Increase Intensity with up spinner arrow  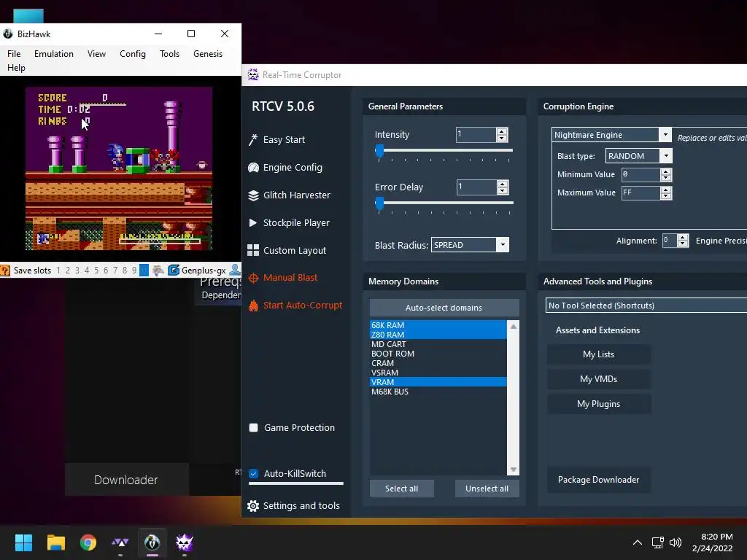(x=502, y=131)
